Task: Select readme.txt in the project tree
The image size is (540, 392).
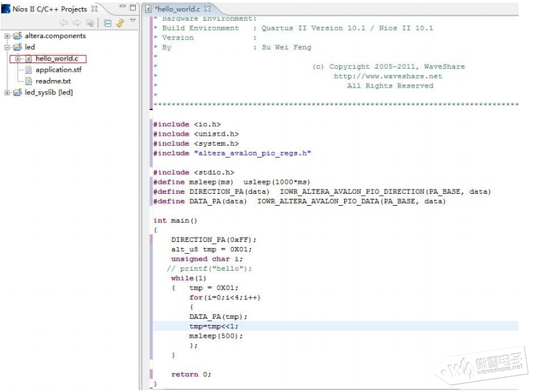Action: 53,81
